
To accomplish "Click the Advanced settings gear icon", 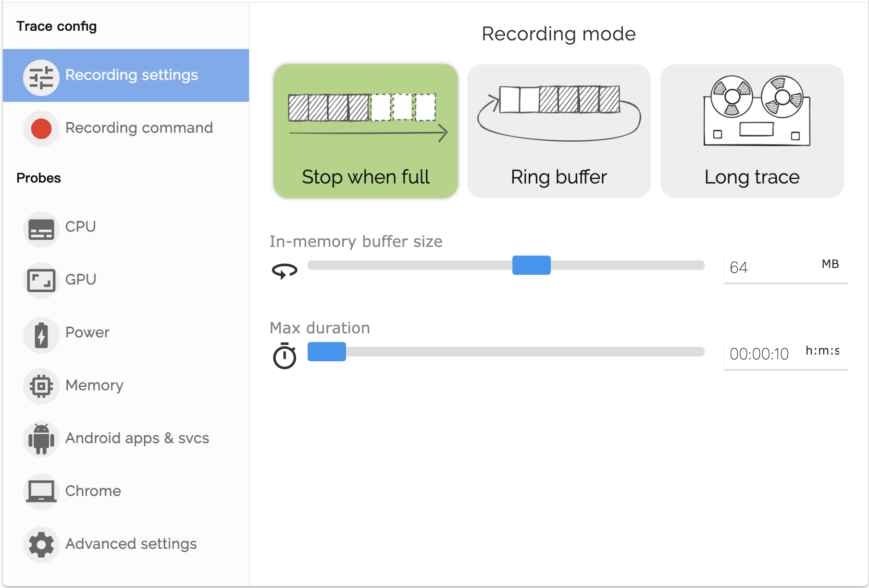I will pos(41,544).
